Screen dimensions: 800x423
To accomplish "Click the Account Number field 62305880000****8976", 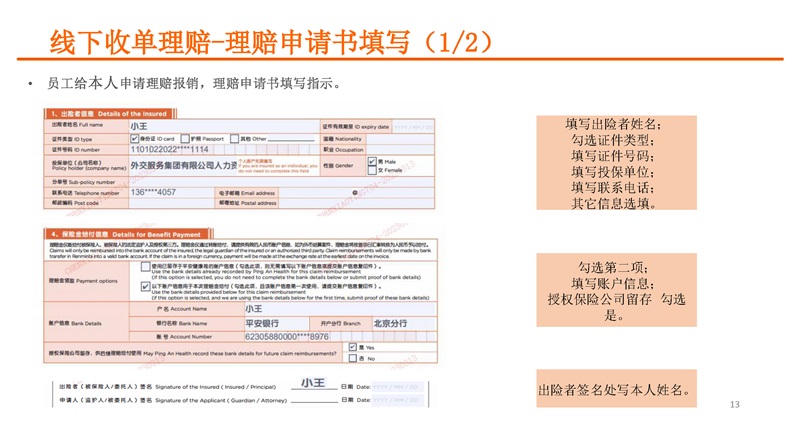I will tap(340, 337).
